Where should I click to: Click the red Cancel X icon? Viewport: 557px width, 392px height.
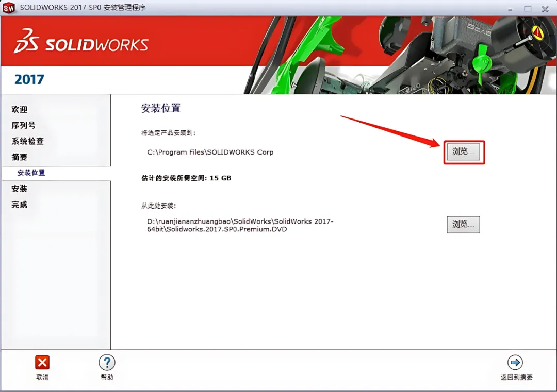pyautogui.click(x=42, y=363)
